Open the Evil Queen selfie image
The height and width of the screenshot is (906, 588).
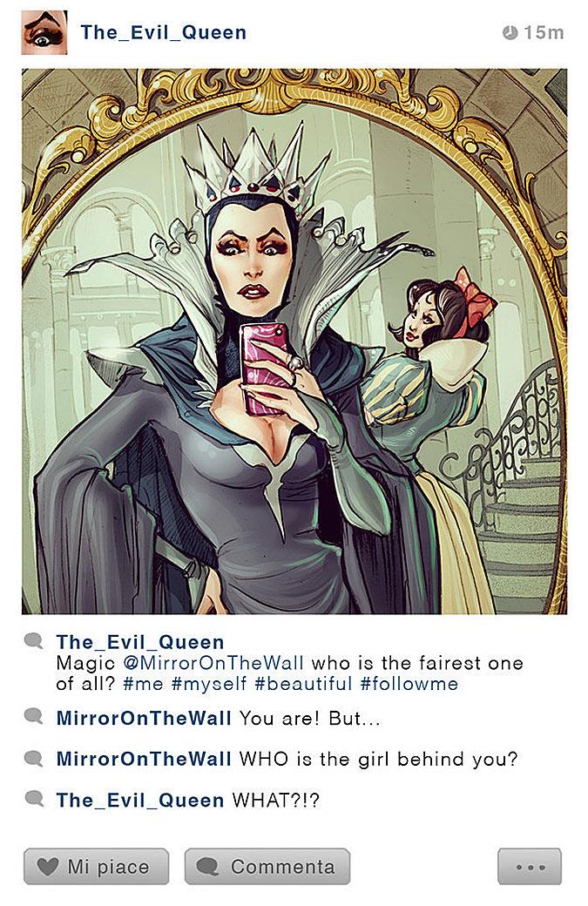(x=294, y=341)
